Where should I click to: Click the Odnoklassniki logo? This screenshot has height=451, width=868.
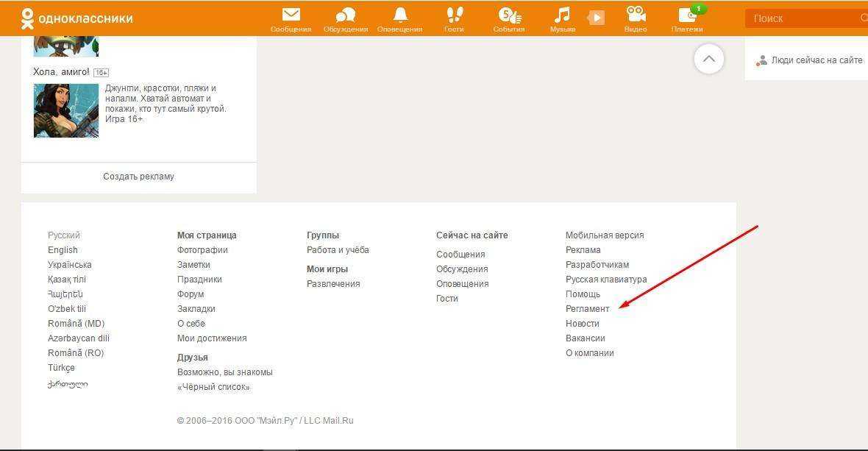click(x=77, y=18)
